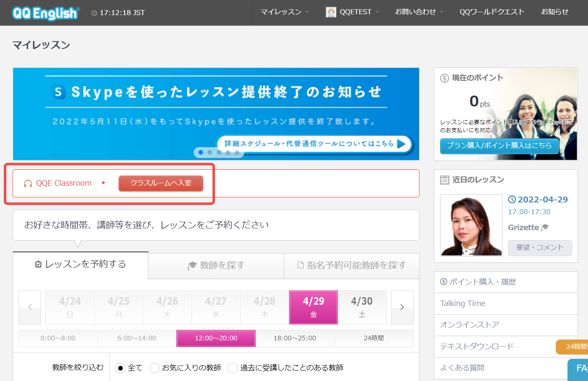Click the QQ English logo
Screen dimensions: 588x381
coord(45,13)
